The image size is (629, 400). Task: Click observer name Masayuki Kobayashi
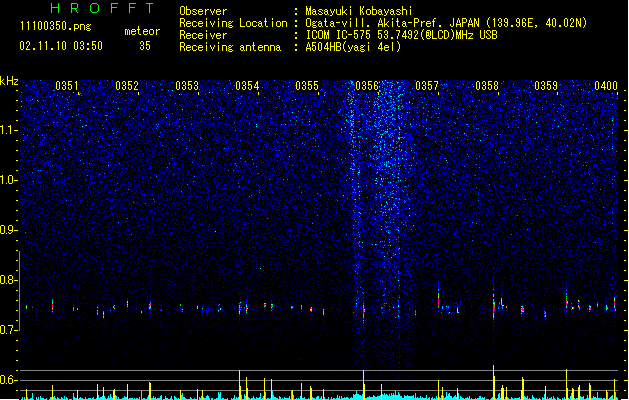tap(359, 11)
